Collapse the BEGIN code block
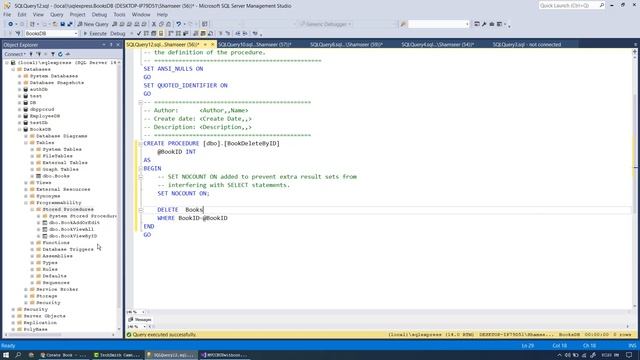This screenshot has height=360, width=640. [140, 169]
